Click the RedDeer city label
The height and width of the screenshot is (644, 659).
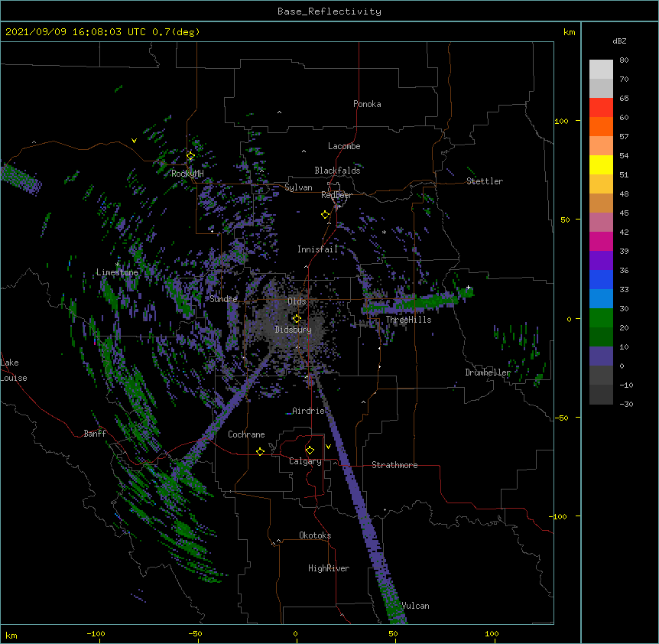click(x=336, y=195)
